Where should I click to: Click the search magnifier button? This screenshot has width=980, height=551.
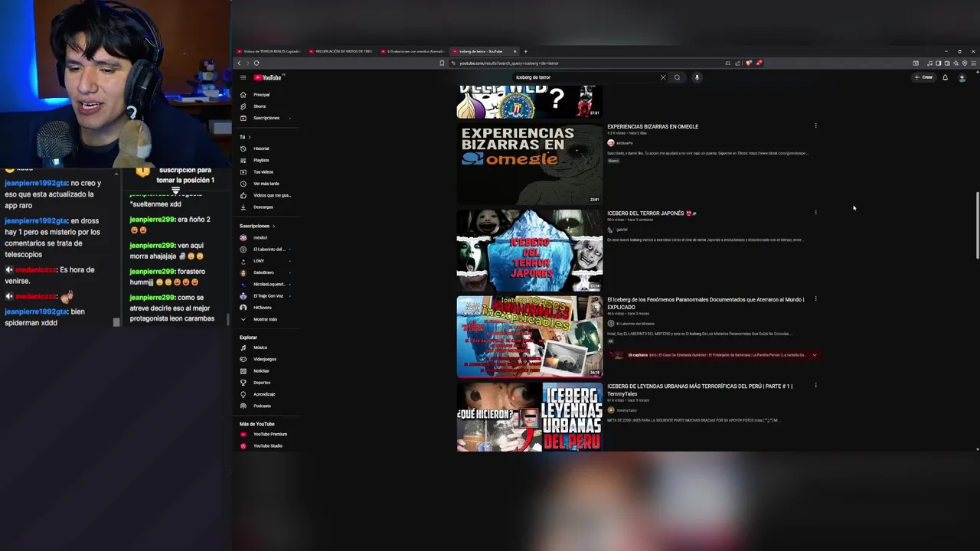pos(677,77)
